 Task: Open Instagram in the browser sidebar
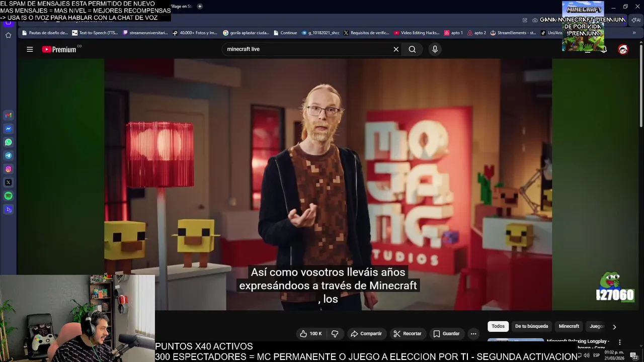[x=9, y=169]
